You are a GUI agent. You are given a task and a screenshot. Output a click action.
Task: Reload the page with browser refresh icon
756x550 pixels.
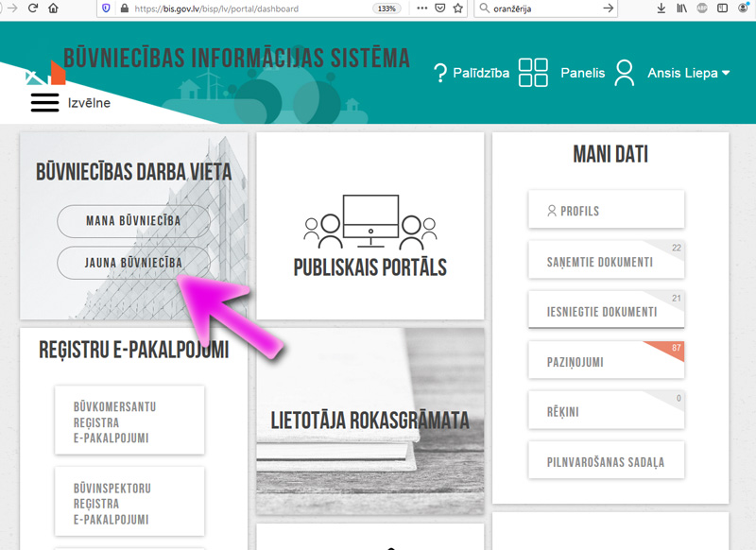(33, 9)
